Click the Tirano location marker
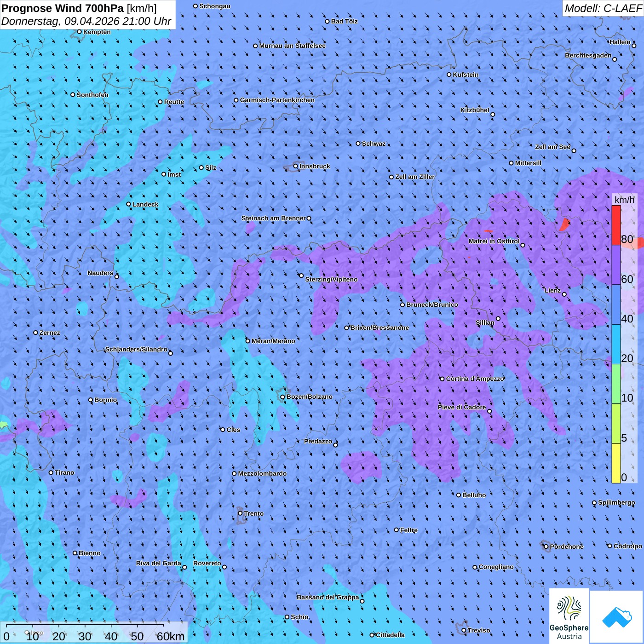 [51, 472]
